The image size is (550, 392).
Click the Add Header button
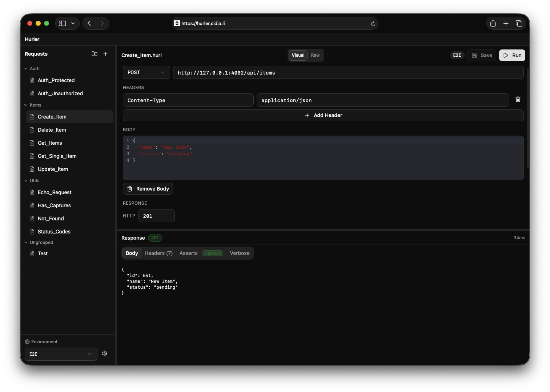(323, 115)
